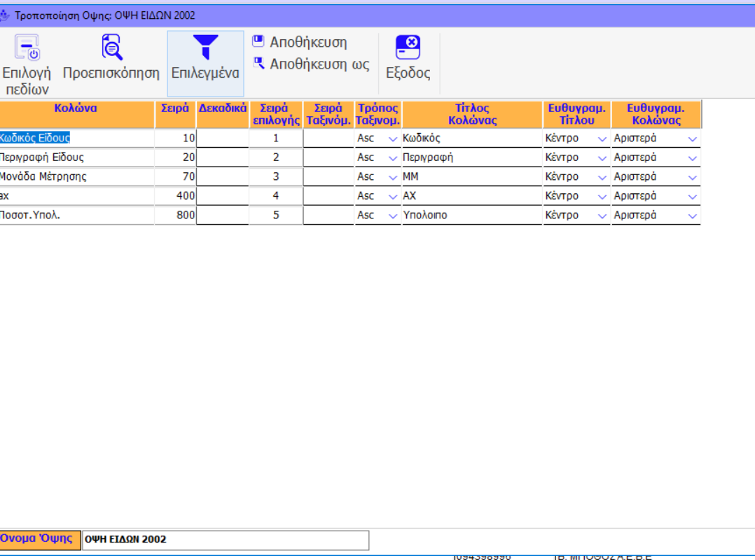Click Σειρά Ταξινόμ. cell of first row
Viewport: 755px width, 560px height.
328,139
